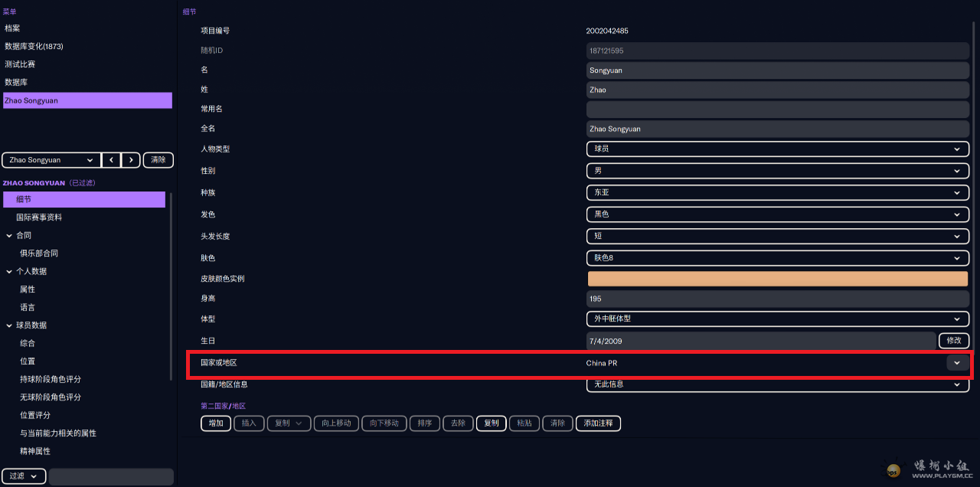The width and height of the screenshot is (980, 487).
Task: Open 属性 under 个人数据
Action: [28, 289]
